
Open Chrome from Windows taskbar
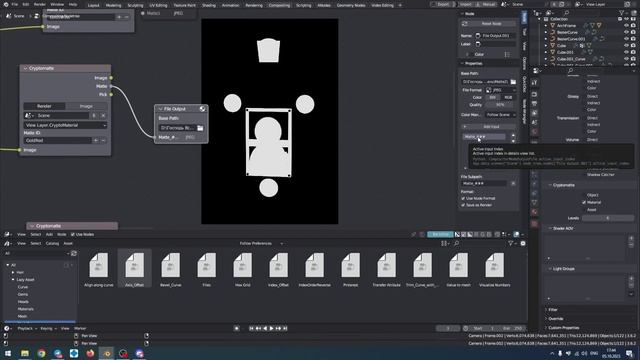click(41, 353)
